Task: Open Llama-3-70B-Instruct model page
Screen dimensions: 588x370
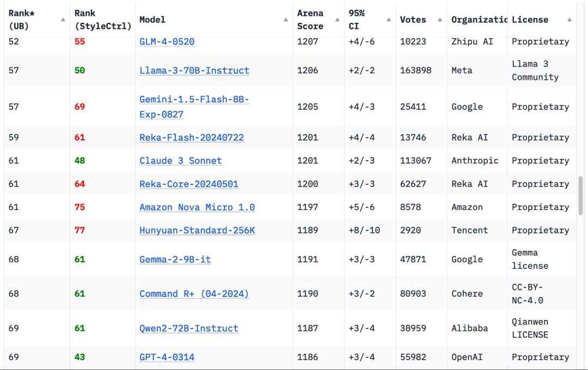Action: pos(194,71)
